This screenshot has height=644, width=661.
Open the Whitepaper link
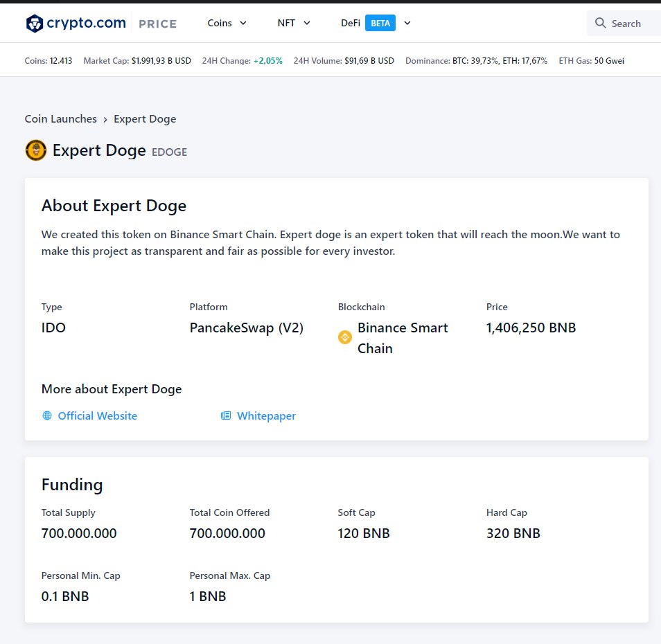[267, 415]
